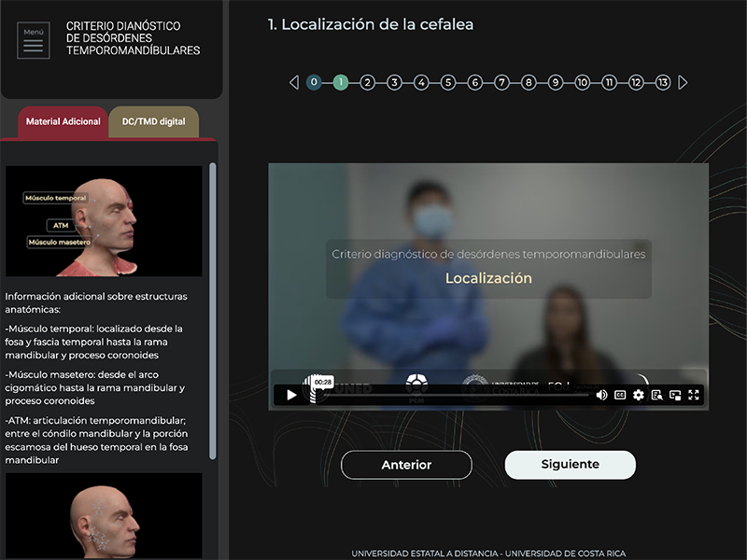
Task: Open the Menú hamburger icon
Action: (34, 41)
